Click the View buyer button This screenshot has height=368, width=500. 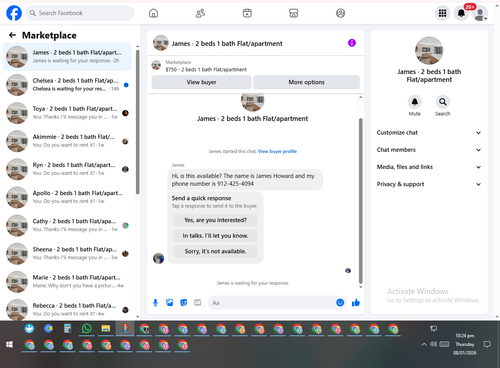[x=201, y=82]
